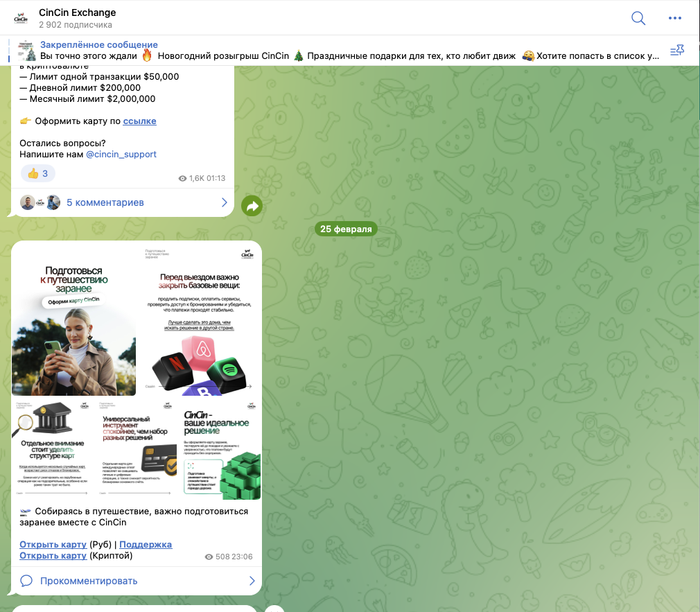Click the three-dot channel options icon
Viewport: 700px width, 612px height.
coord(675,19)
